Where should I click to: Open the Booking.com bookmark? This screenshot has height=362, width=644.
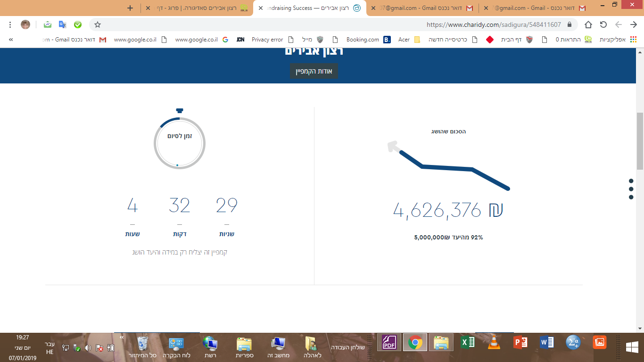(368, 40)
